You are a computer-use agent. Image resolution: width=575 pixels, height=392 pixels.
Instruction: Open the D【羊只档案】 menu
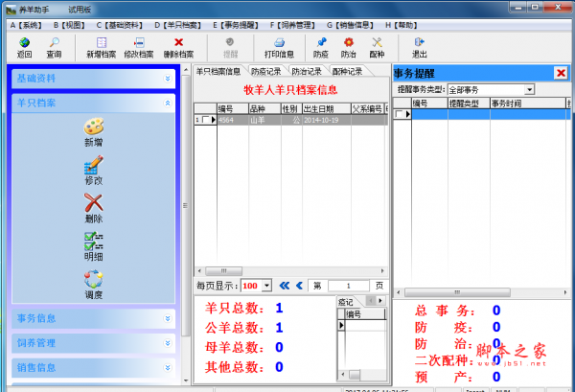(177, 25)
